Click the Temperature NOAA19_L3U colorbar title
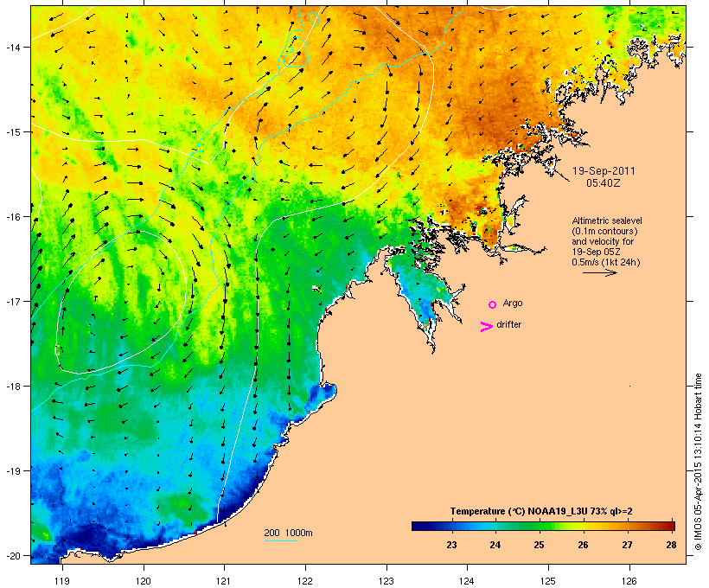 pos(541,511)
